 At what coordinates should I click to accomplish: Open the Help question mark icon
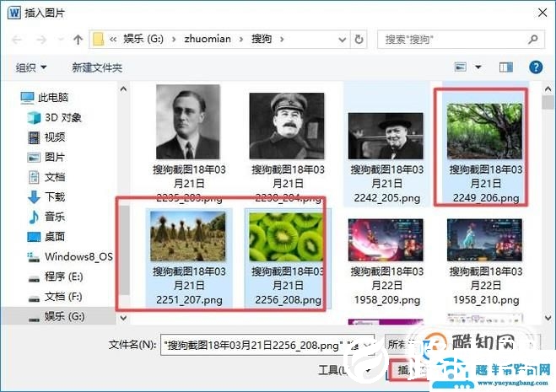click(536, 67)
